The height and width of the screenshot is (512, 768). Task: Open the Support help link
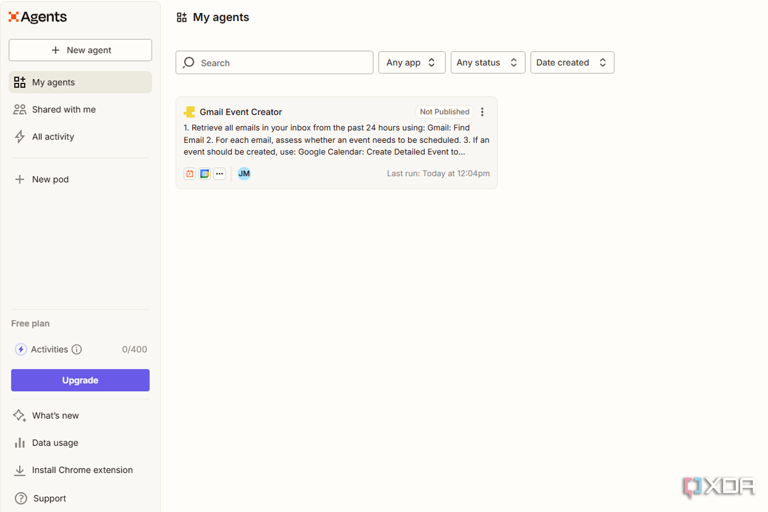[x=49, y=498]
